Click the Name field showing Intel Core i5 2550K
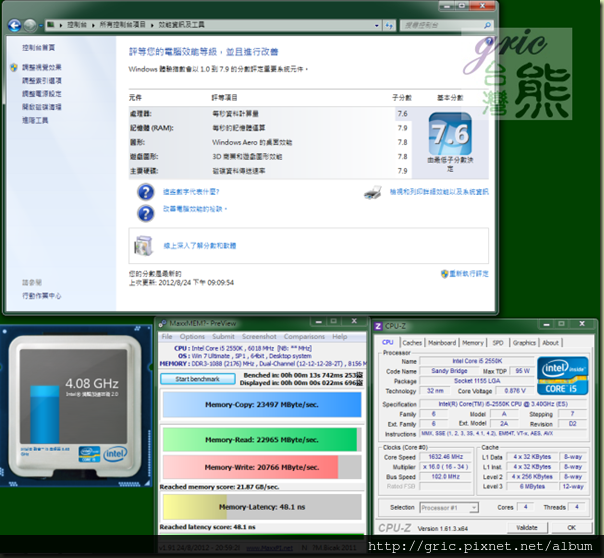This screenshot has height=558, width=604. point(477,361)
